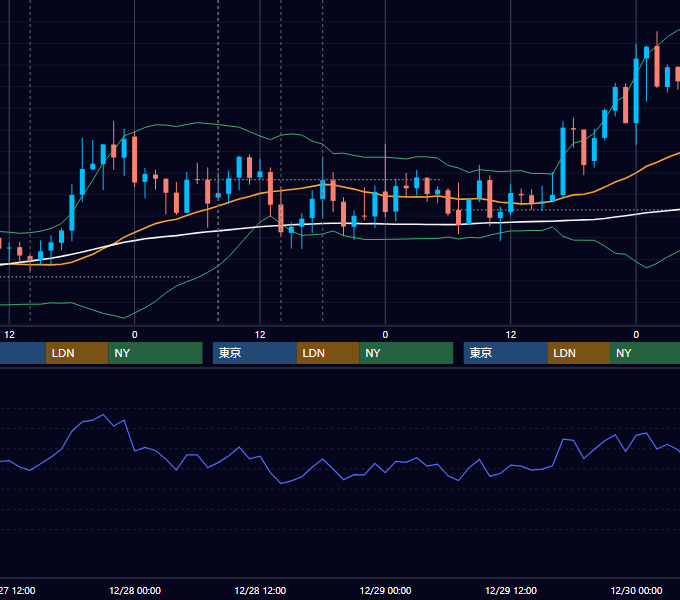
Task: Click the 12/27 NY session block
Action: pyautogui.click(x=155, y=353)
